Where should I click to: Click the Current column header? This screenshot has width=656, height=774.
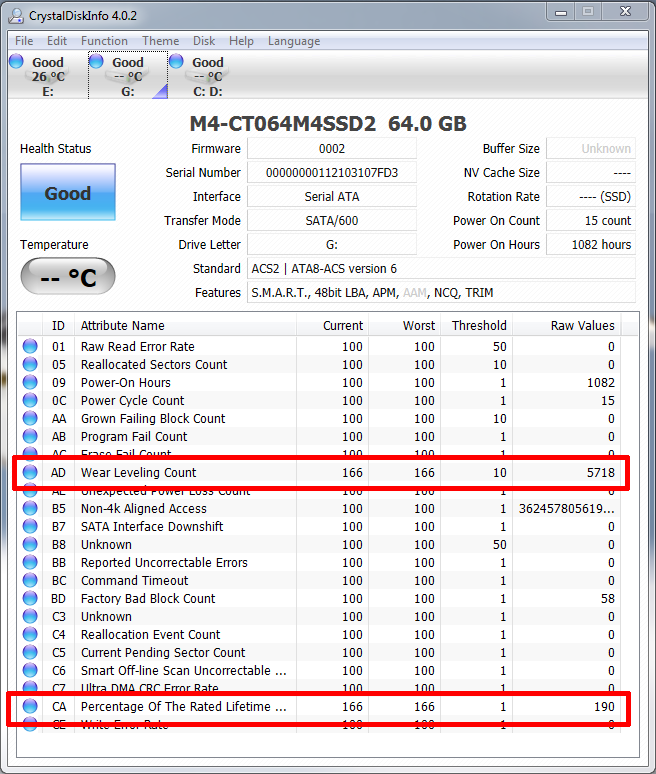click(332, 326)
